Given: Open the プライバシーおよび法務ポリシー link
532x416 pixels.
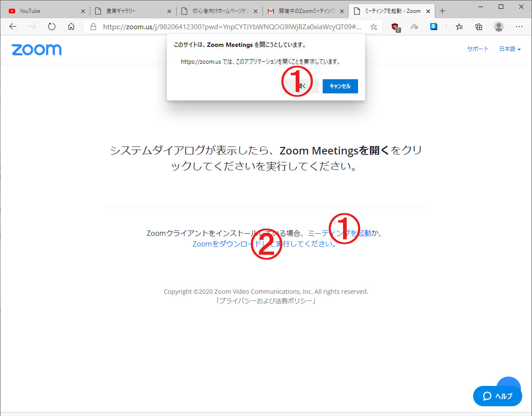Looking at the screenshot, I should (266, 301).
